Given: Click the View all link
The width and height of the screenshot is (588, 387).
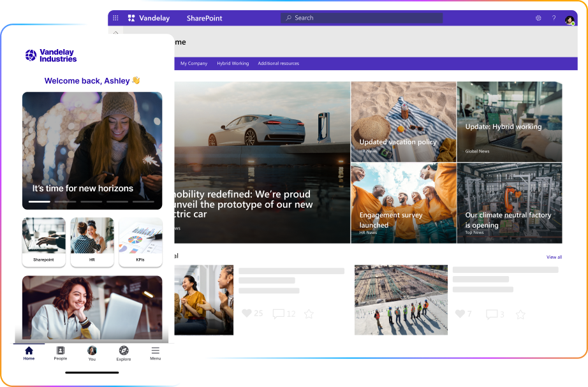Looking at the screenshot, I should click(554, 257).
